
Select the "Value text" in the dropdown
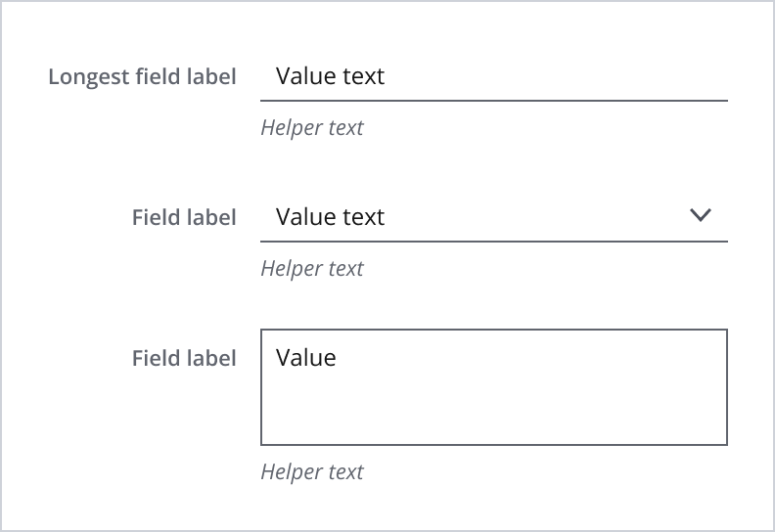coord(331,217)
